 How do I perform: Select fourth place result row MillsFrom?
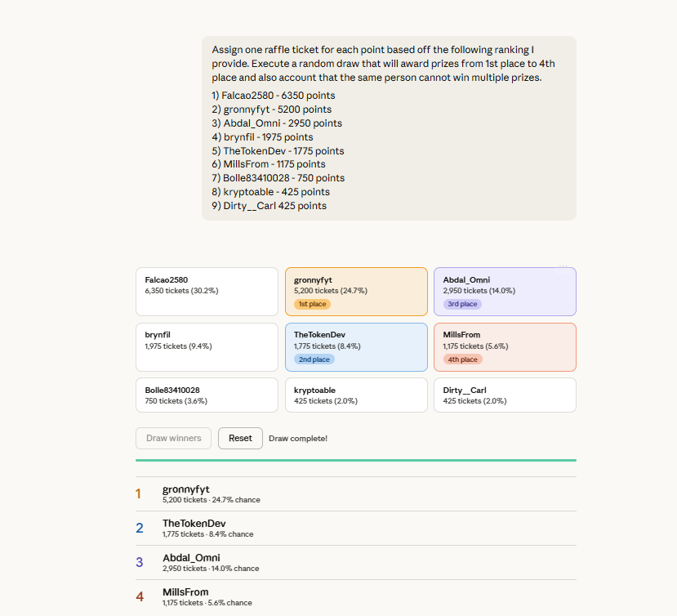click(x=356, y=596)
